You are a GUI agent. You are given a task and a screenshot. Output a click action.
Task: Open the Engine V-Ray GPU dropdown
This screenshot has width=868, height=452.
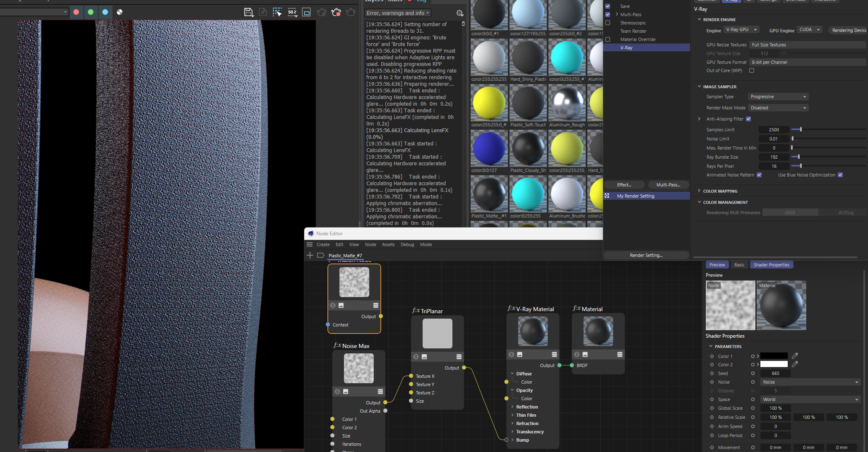(x=741, y=30)
